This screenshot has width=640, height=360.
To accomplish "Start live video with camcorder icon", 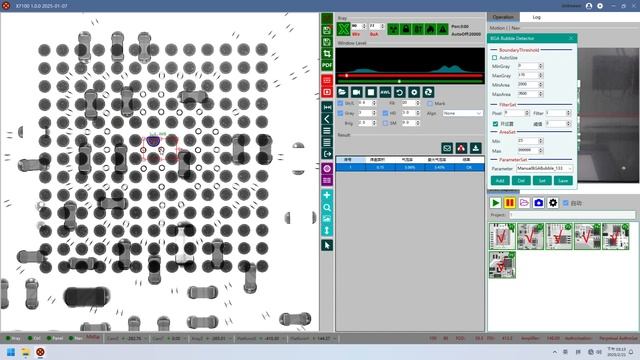I will point(356,92).
